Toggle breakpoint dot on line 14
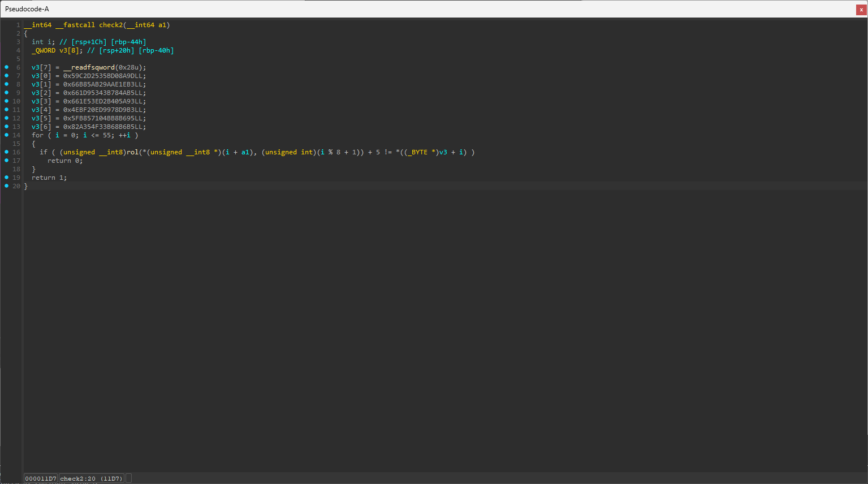The height and width of the screenshot is (484, 868). click(x=7, y=135)
